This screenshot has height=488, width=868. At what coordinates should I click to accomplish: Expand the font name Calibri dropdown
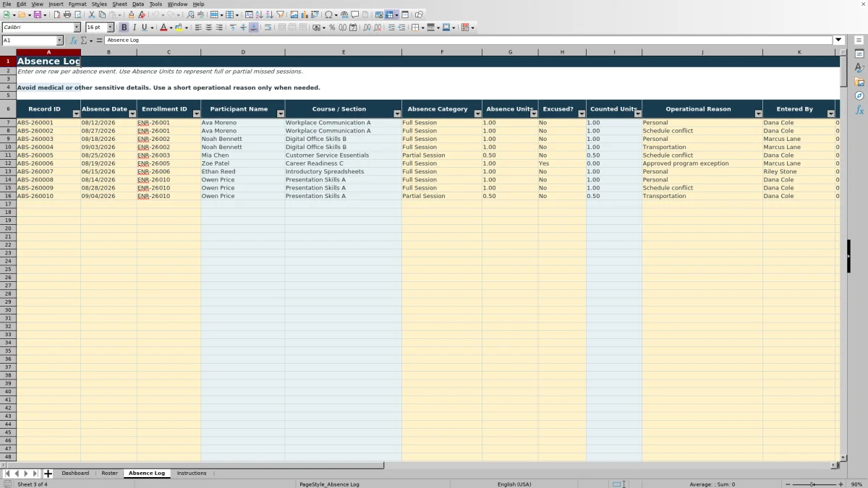point(77,27)
